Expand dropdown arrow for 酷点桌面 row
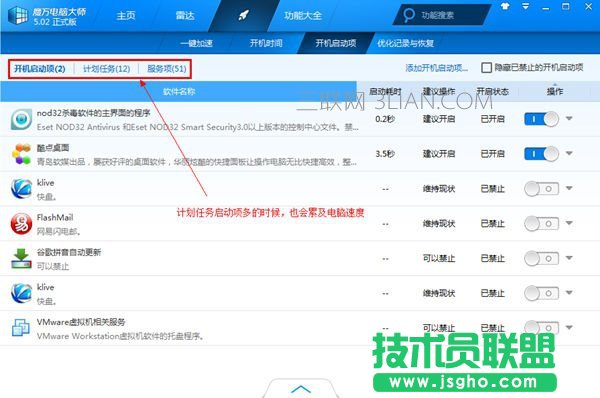This screenshot has height=398, width=600. 569,153
